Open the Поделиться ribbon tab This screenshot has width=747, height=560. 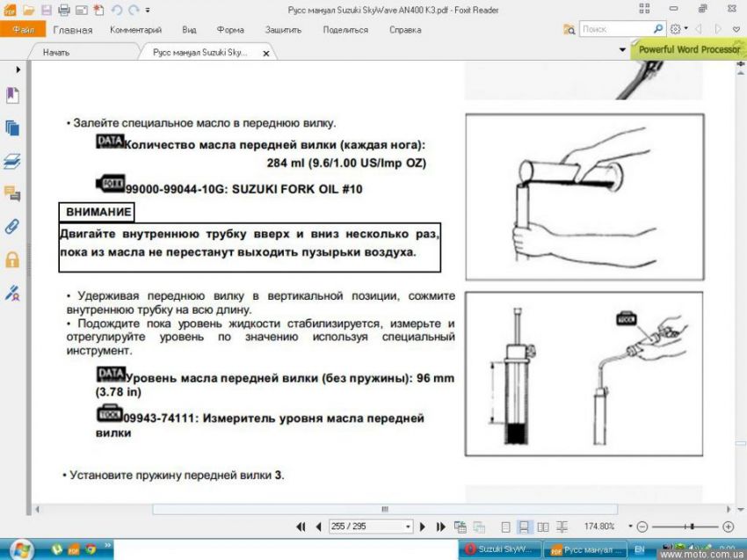click(x=345, y=30)
